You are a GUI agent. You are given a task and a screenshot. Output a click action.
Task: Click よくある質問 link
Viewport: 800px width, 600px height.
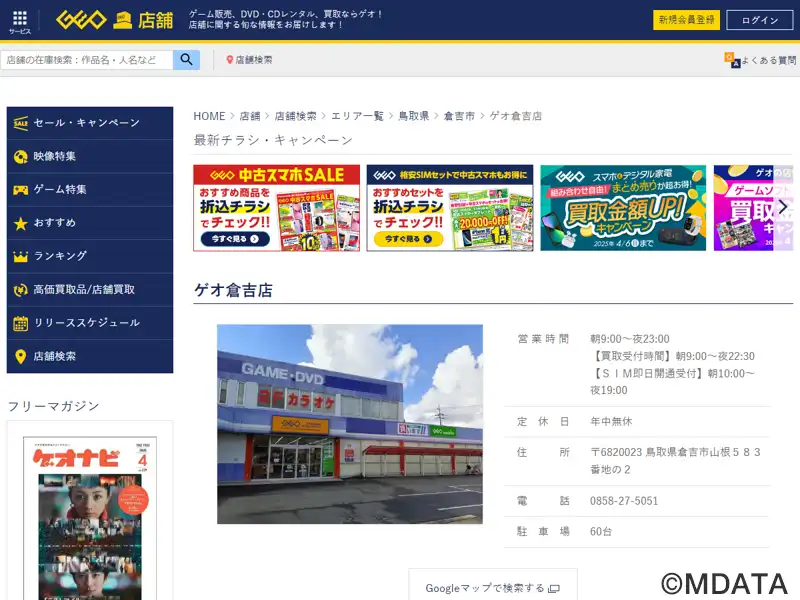[x=768, y=60]
